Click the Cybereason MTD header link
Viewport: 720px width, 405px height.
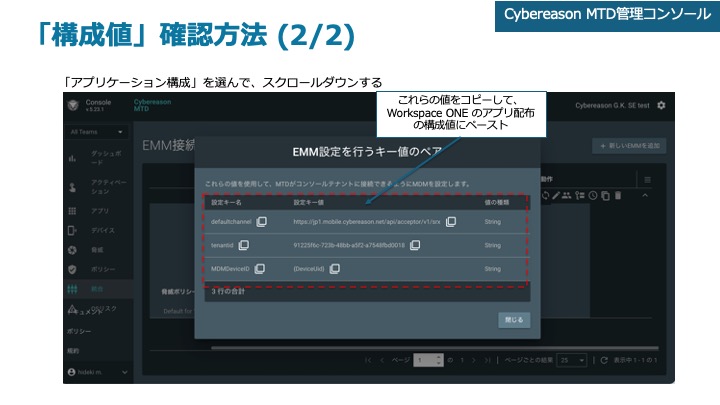click(152, 105)
